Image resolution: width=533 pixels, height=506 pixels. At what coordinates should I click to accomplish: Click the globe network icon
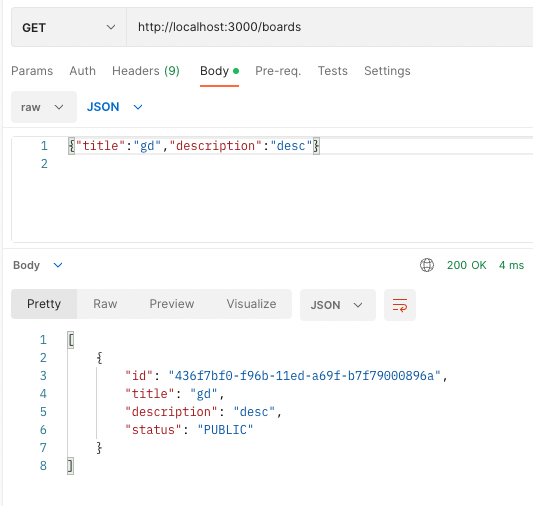(x=427, y=265)
